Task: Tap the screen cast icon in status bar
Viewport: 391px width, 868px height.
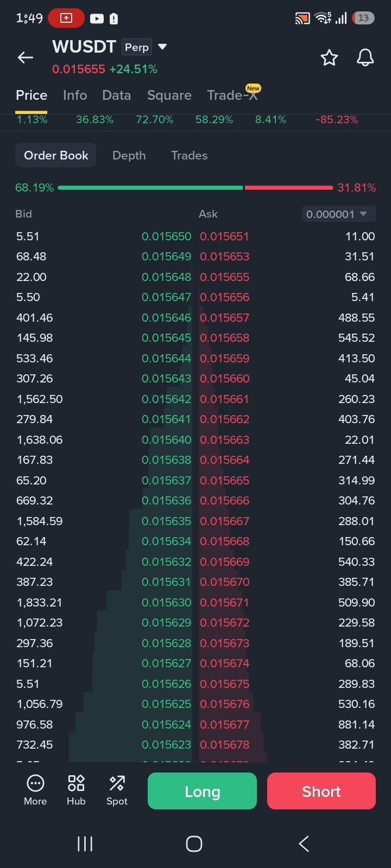Action: [x=302, y=18]
